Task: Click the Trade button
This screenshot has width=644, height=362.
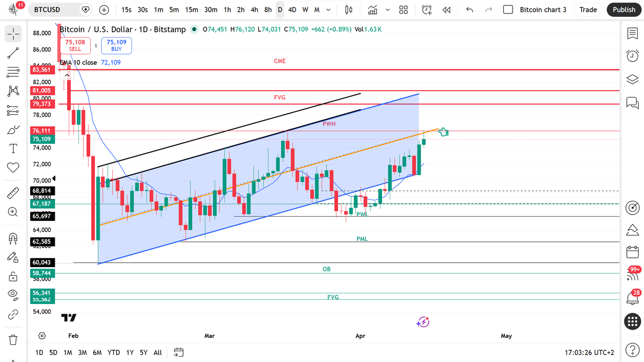Action: [588, 10]
